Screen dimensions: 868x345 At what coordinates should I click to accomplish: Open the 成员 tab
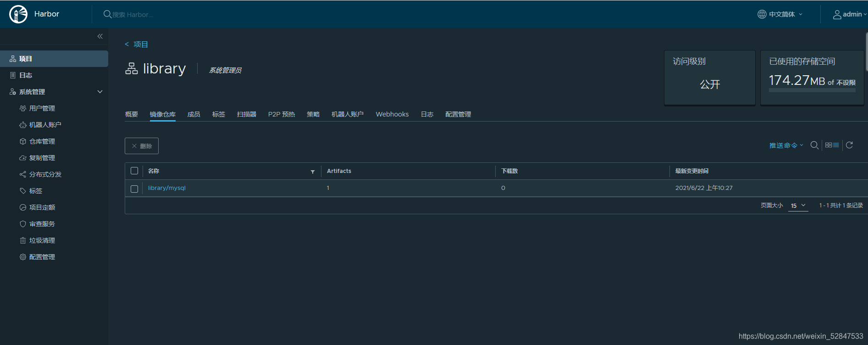click(x=194, y=114)
